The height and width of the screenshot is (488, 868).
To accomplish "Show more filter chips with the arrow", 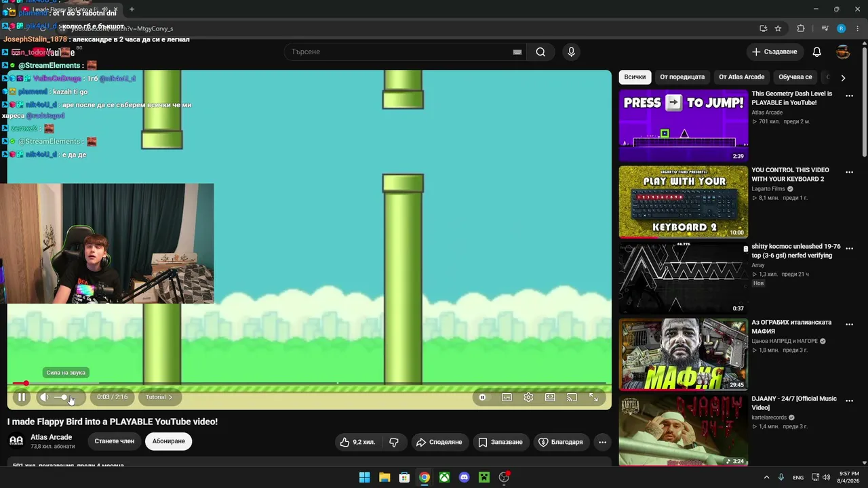I will click(x=843, y=78).
